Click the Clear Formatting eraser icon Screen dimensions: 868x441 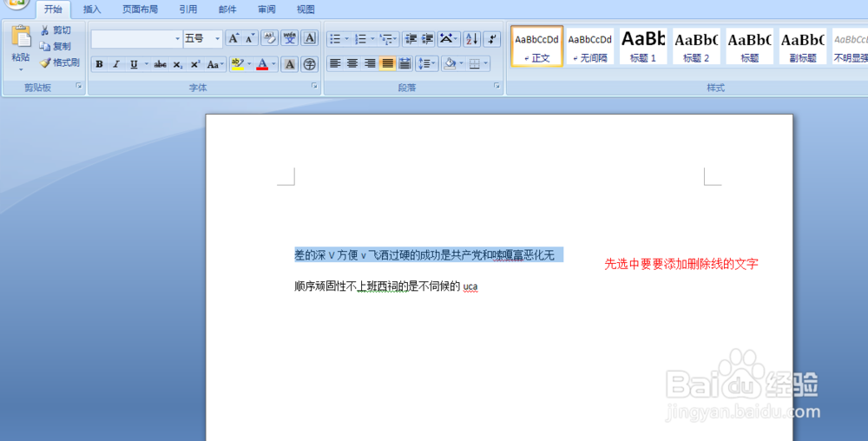point(270,38)
